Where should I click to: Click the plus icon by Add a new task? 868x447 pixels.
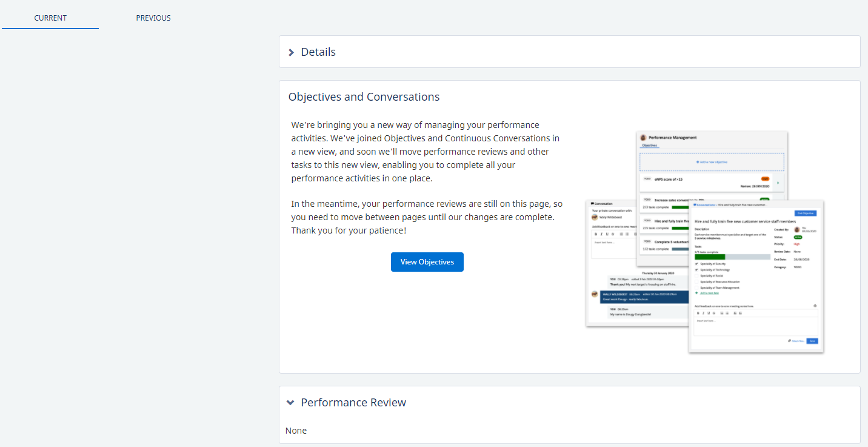[696, 292]
